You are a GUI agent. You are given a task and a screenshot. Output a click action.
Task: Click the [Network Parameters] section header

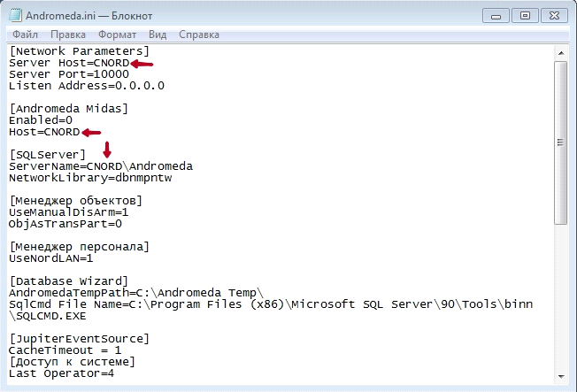pos(79,51)
